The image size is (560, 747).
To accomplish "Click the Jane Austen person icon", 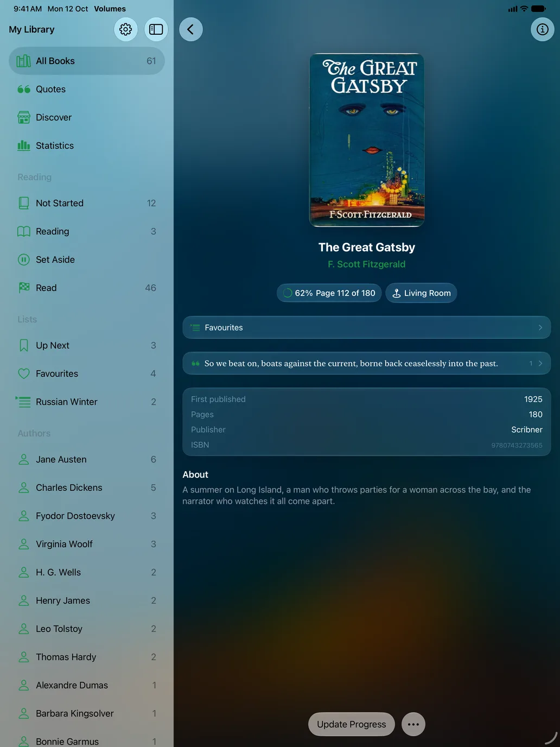I will coord(24,459).
